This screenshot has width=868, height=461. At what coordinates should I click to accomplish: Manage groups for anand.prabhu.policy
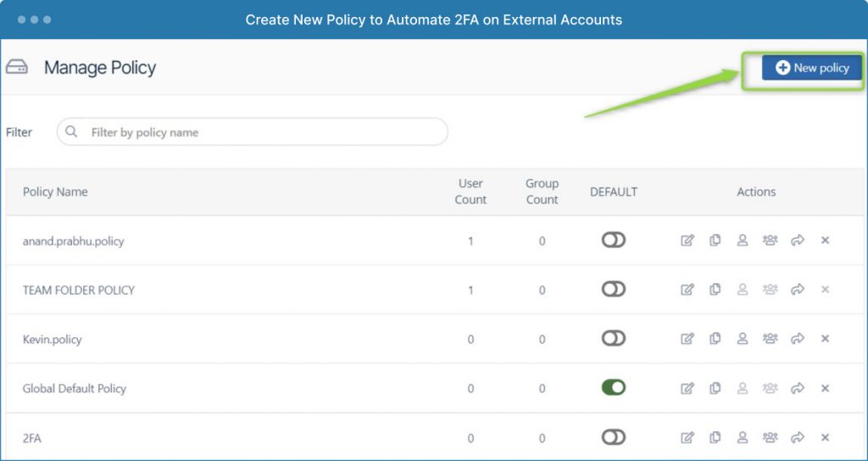click(x=770, y=240)
